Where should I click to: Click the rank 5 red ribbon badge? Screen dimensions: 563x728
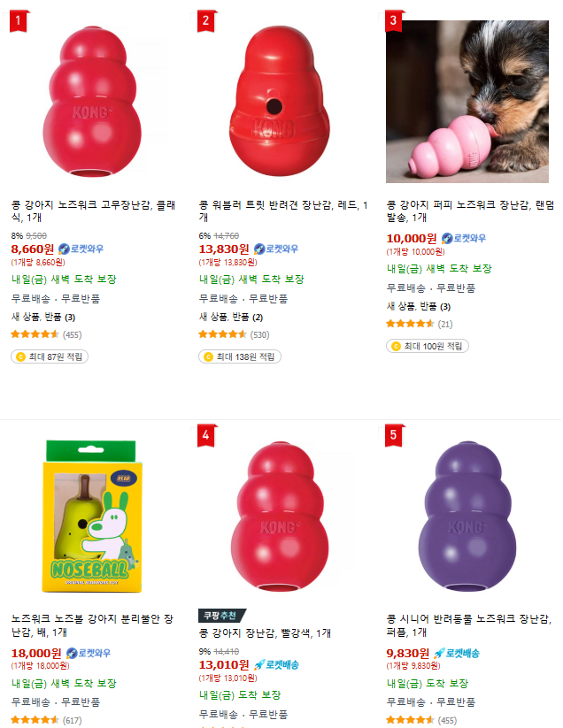point(395,435)
